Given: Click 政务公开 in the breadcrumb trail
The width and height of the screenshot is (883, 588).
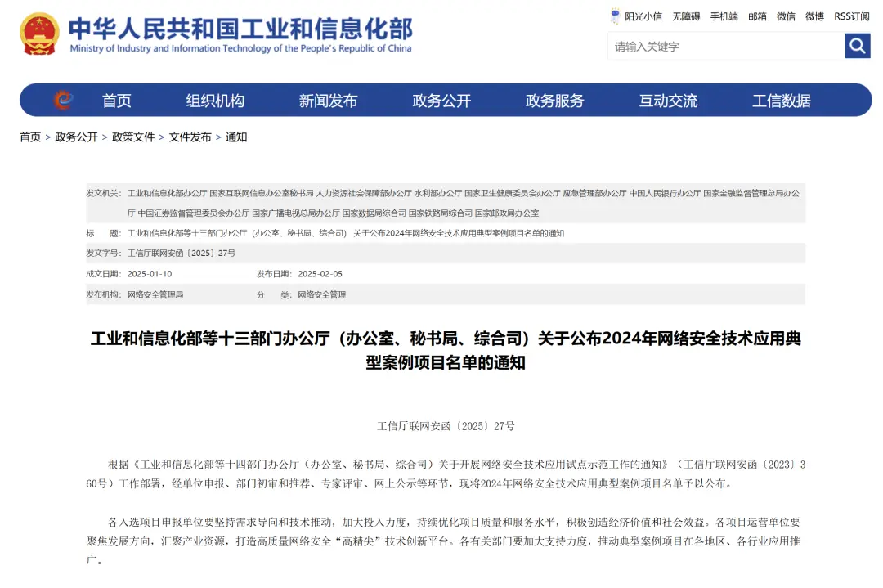Looking at the screenshot, I should (x=77, y=137).
